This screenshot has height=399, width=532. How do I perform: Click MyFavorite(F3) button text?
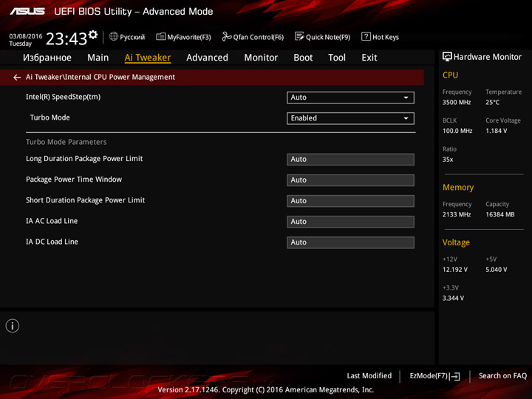coord(189,37)
